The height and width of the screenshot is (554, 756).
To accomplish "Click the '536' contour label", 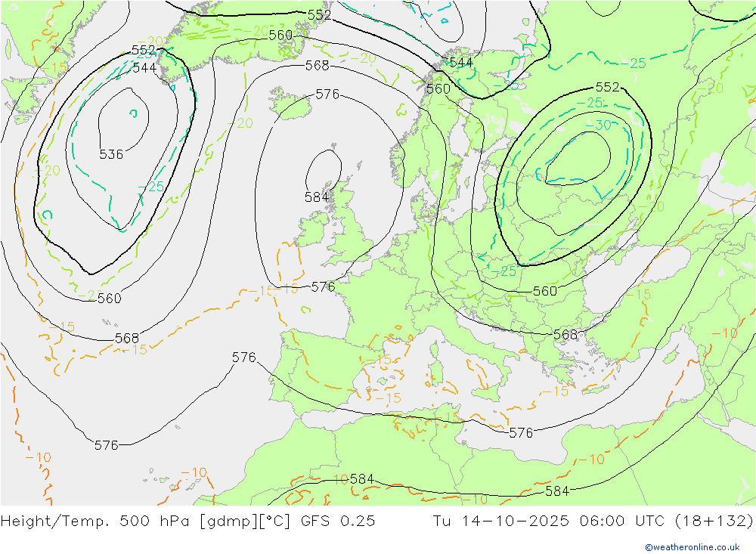I will tap(111, 154).
